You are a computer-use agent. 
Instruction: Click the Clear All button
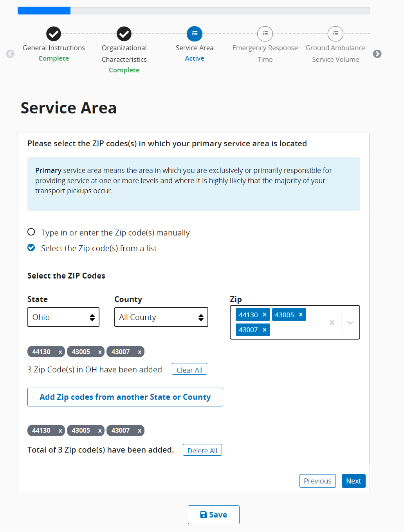pos(189,370)
